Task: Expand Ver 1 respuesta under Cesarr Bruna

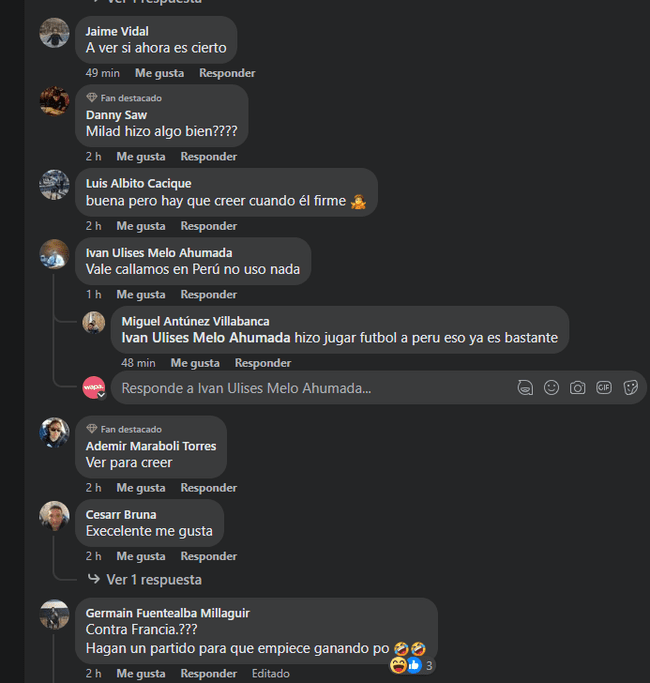Action: (154, 580)
